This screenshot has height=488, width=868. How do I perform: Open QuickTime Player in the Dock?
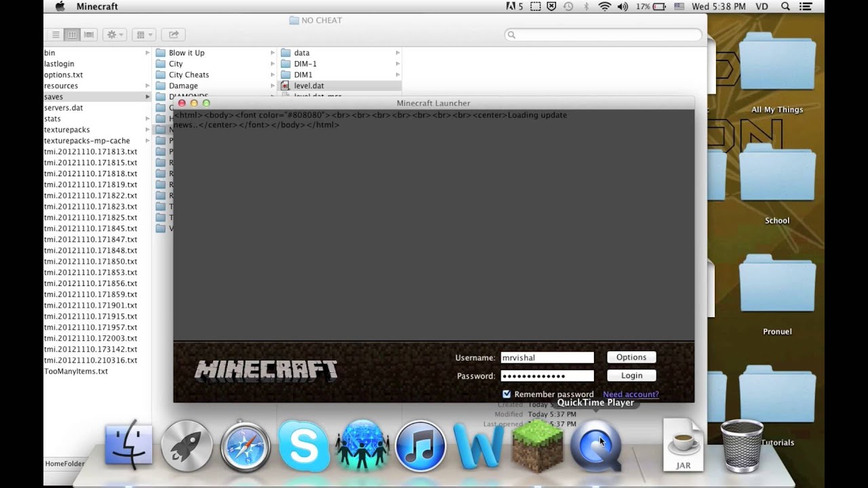[x=595, y=445]
